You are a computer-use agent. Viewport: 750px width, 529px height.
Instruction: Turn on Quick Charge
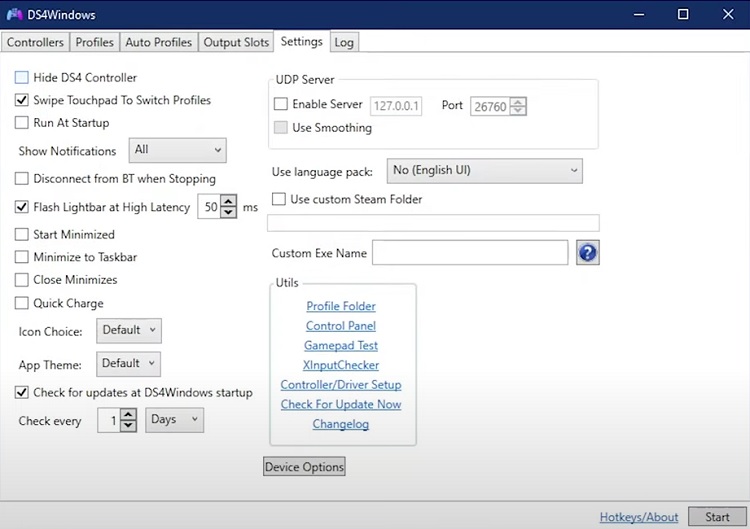(x=22, y=303)
